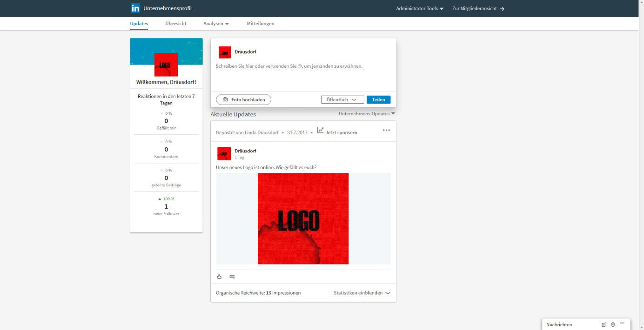Open post options three-dot menu
644x330 pixels.
(386, 130)
